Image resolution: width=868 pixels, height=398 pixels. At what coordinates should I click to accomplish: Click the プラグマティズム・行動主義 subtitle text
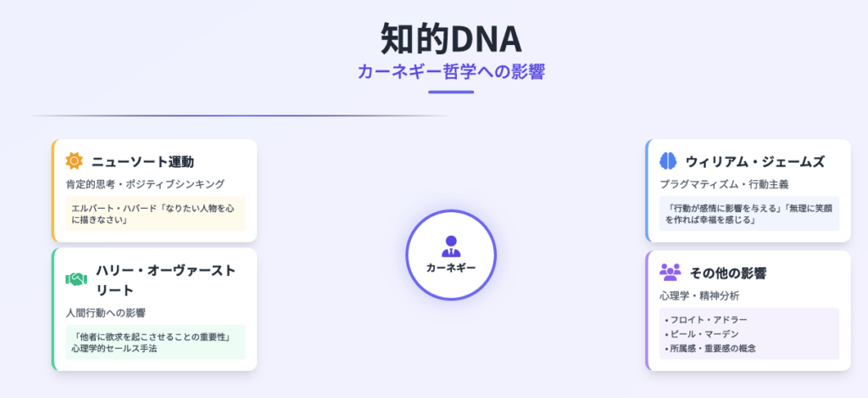coord(724,183)
